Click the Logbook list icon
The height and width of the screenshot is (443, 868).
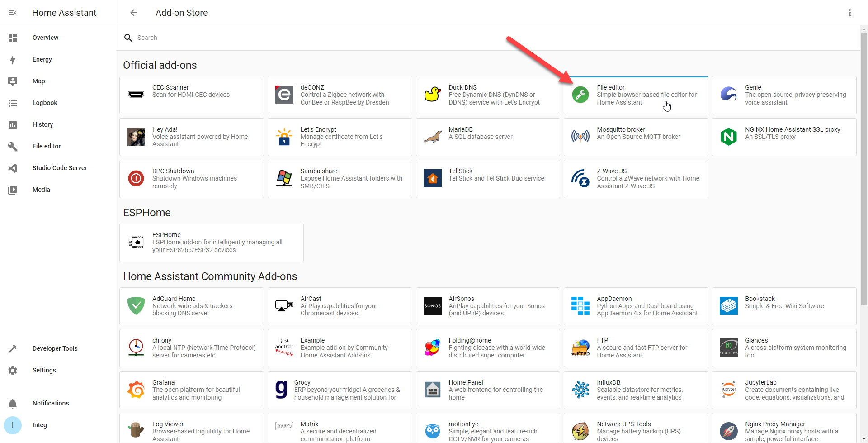tap(13, 103)
